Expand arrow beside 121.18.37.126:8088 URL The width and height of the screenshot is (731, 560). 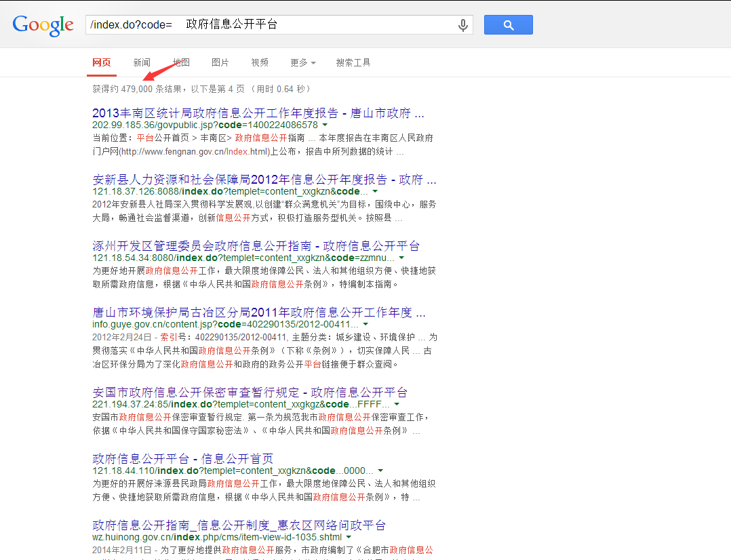click(x=375, y=192)
